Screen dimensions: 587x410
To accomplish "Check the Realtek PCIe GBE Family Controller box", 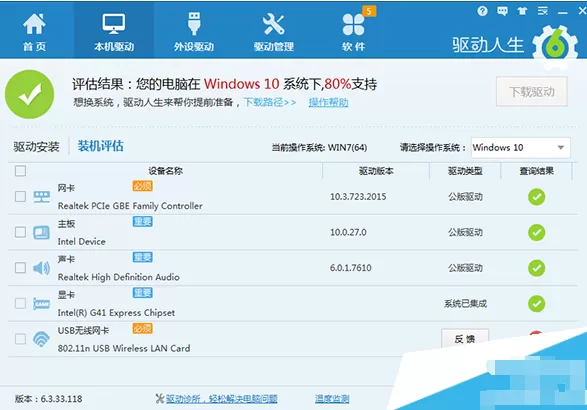I will tap(20, 197).
